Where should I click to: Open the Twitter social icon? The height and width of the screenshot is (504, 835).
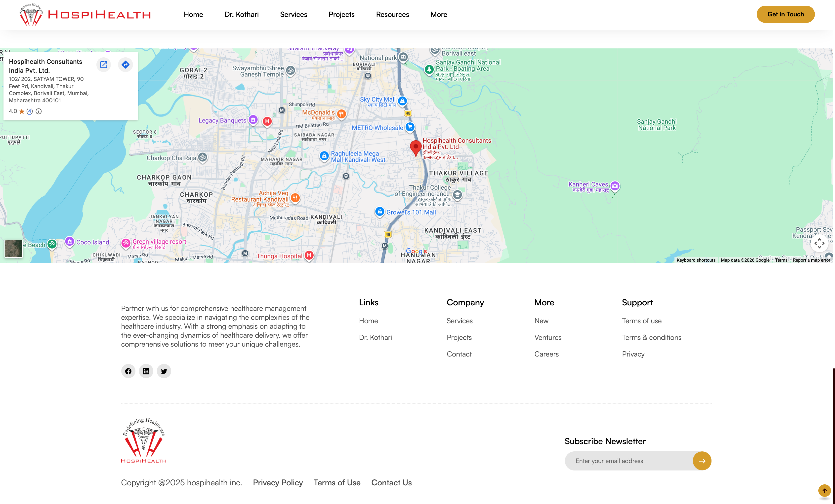pos(164,371)
